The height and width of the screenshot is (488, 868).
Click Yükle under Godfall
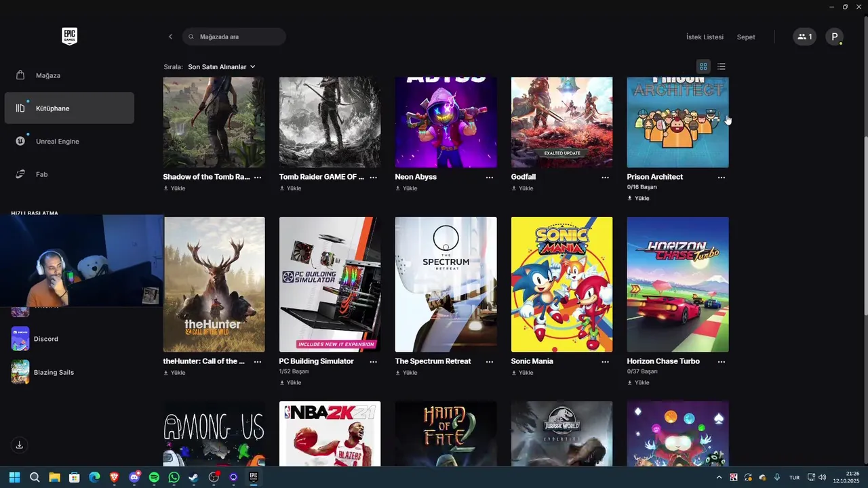[522, 188]
